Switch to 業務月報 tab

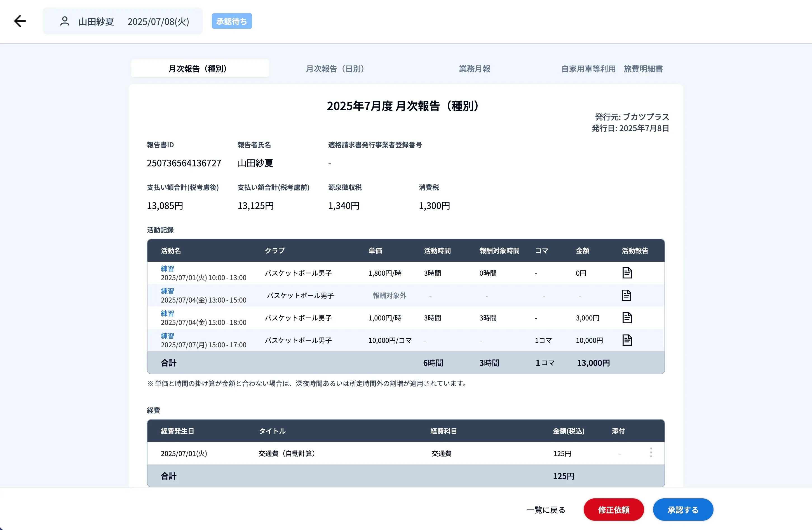click(x=474, y=69)
